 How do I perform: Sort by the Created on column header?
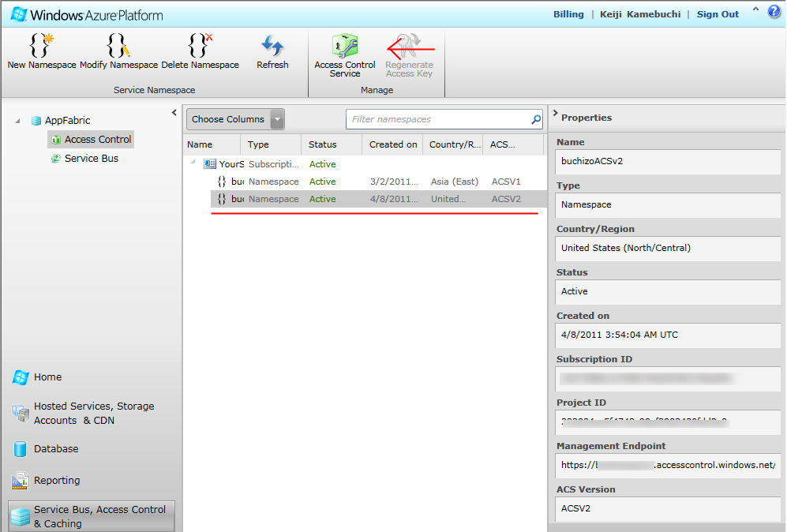392,144
